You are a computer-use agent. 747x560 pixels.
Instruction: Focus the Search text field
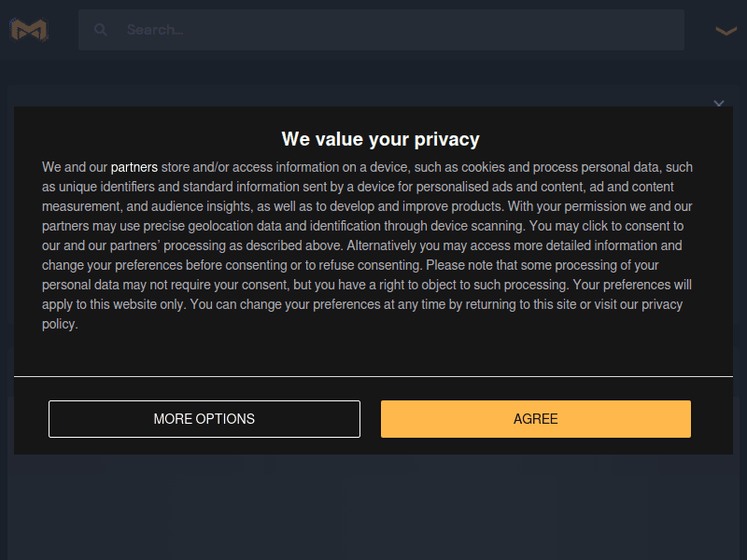point(392,30)
